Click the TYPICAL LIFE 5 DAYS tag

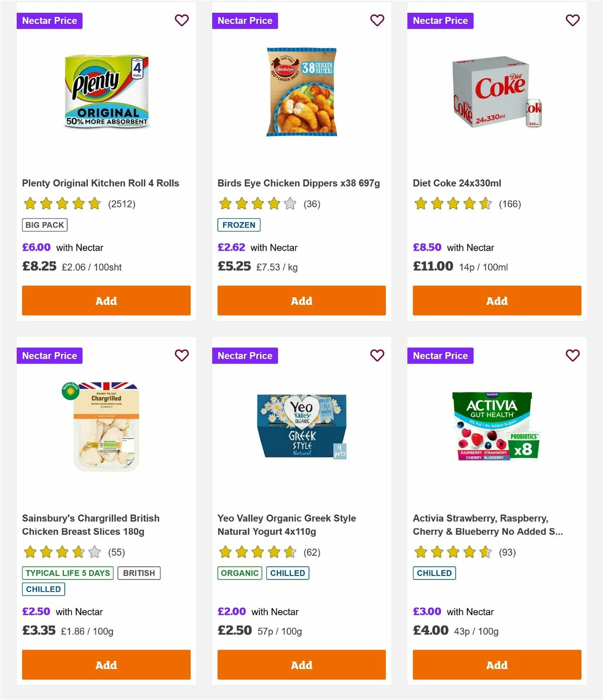click(67, 572)
